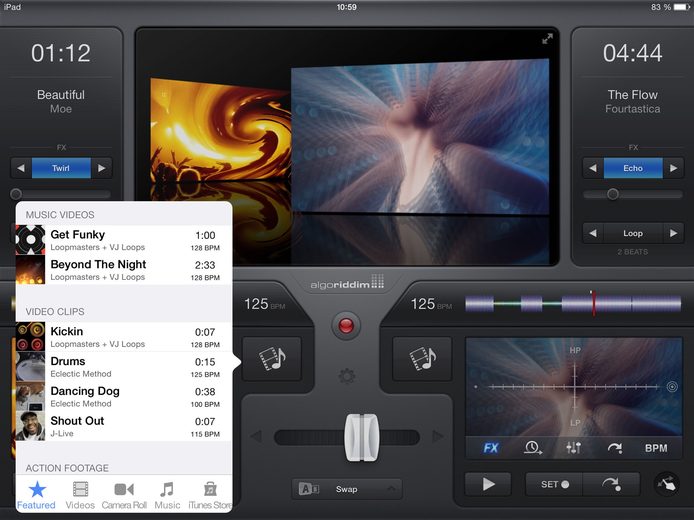Switch to Featured tab in library
The width and height of the screenshot is (694, 520).
click(36, 496)
